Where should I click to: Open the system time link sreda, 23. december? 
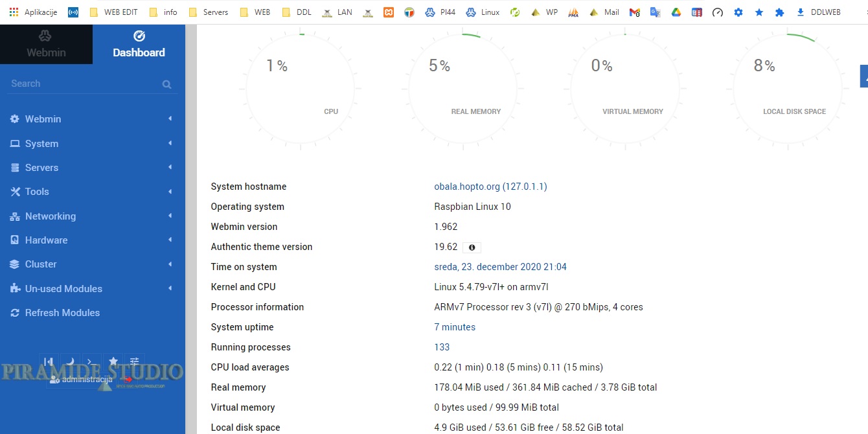[500, 267]
